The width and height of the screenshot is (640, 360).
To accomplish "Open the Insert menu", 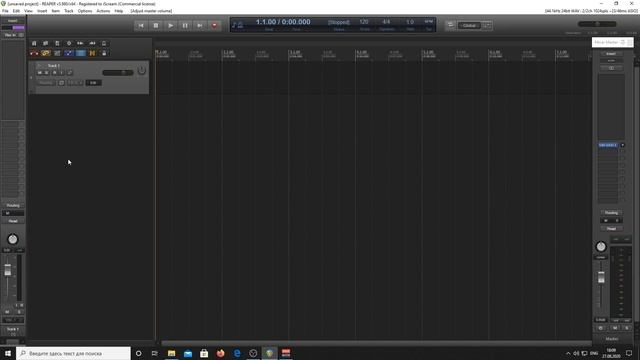I will click(42, 11).
